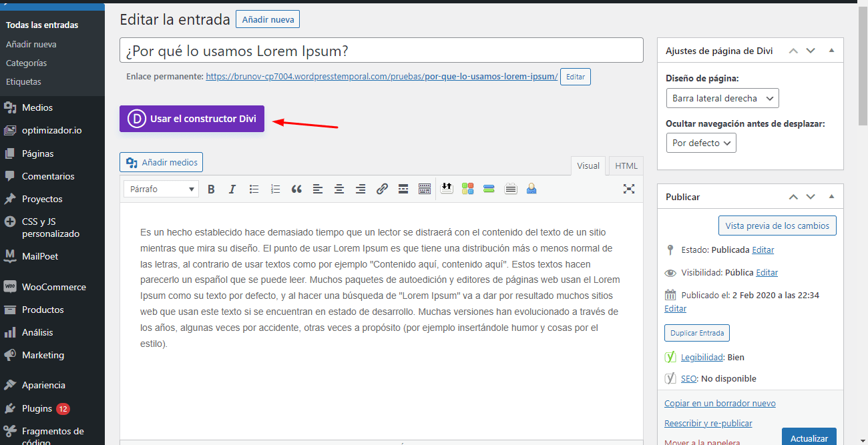Select Añadir nueva in the sidebar submenu

point(31,44)
